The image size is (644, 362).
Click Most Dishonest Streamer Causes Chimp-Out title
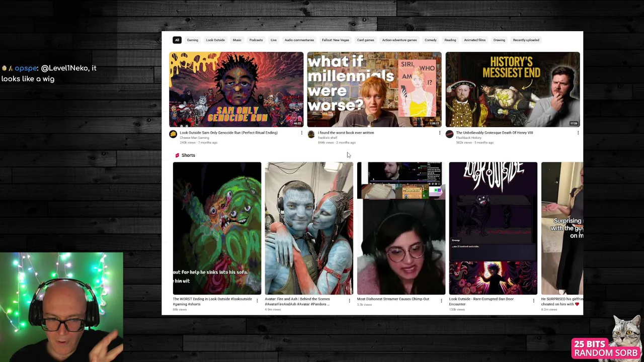(393, 299)
